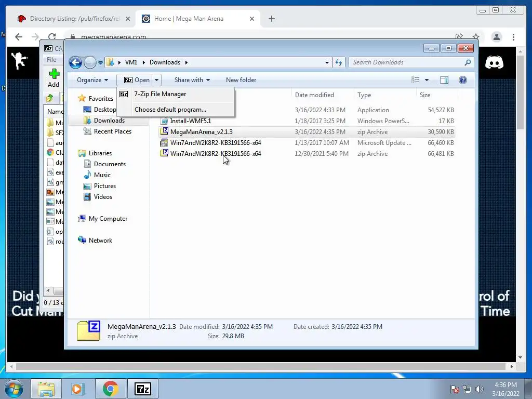Expand the address bar history dropdown
532x399 pixels.
[327, 62]
